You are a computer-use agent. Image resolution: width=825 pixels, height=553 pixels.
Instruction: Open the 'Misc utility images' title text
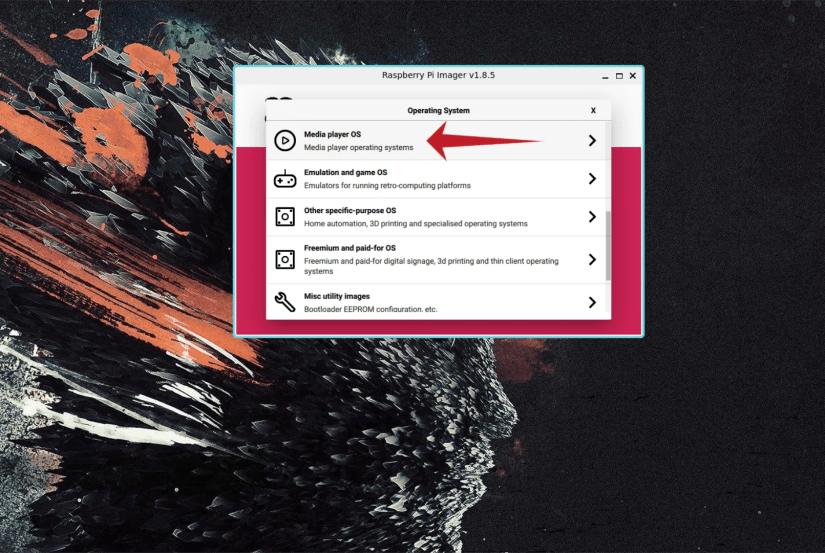[337, 296]
